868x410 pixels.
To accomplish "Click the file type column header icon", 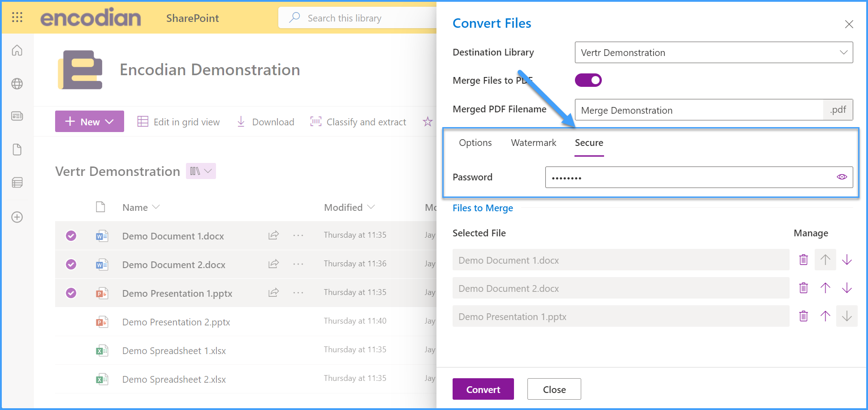I will point(100,207).
